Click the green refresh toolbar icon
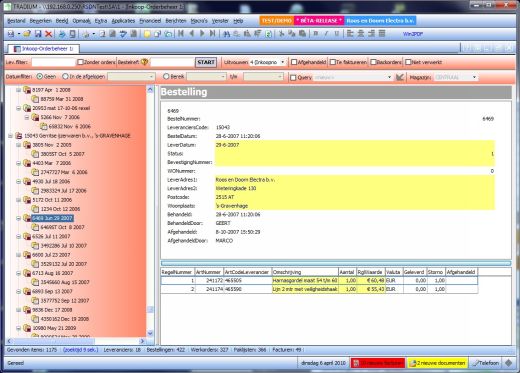Screen dimensions: 520x373 [269, 34]
